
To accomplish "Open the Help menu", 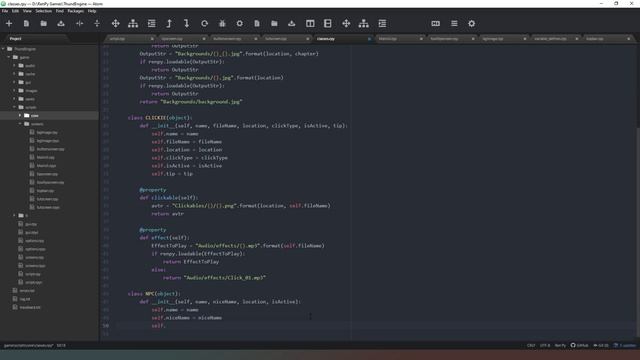I will click(x=92, y=11).
